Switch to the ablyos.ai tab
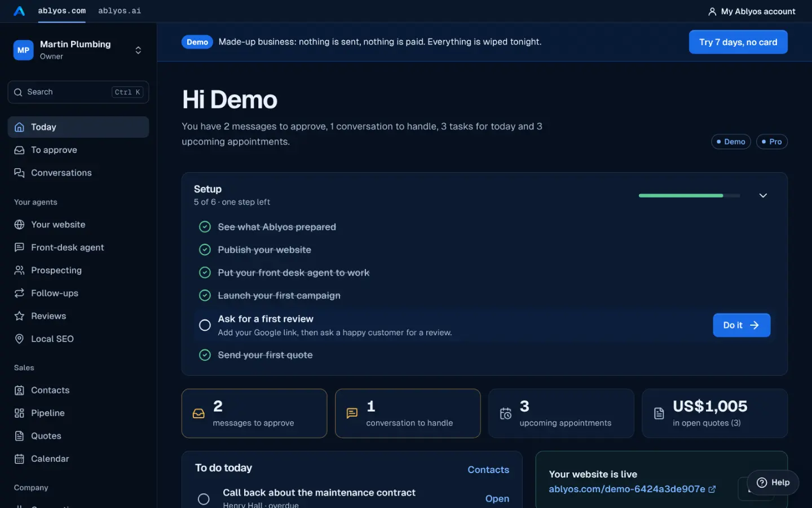 tap(120, 11)
